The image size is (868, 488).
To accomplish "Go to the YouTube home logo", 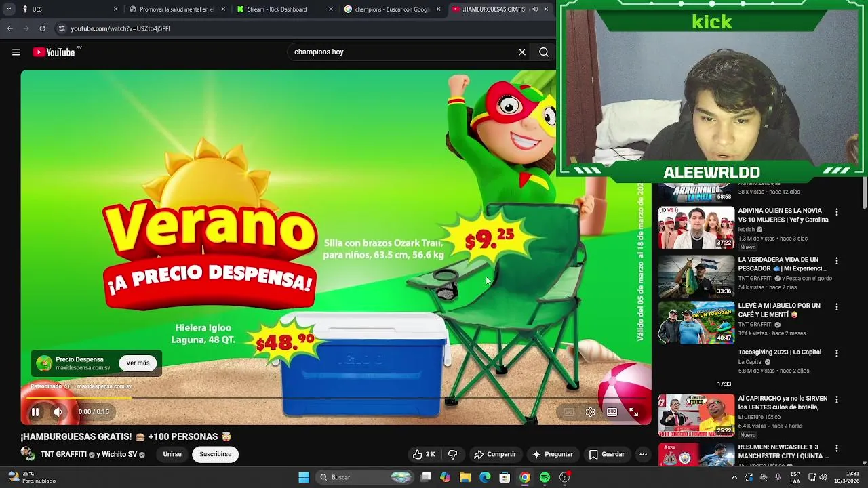I will (54, 52).
